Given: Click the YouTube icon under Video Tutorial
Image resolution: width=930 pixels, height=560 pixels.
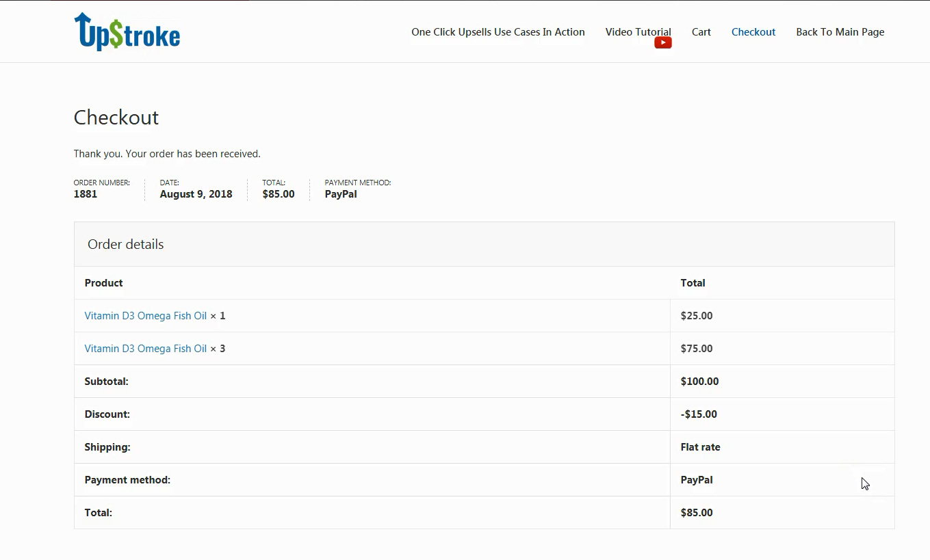Looking at the screenshot, I should point(662,43).
